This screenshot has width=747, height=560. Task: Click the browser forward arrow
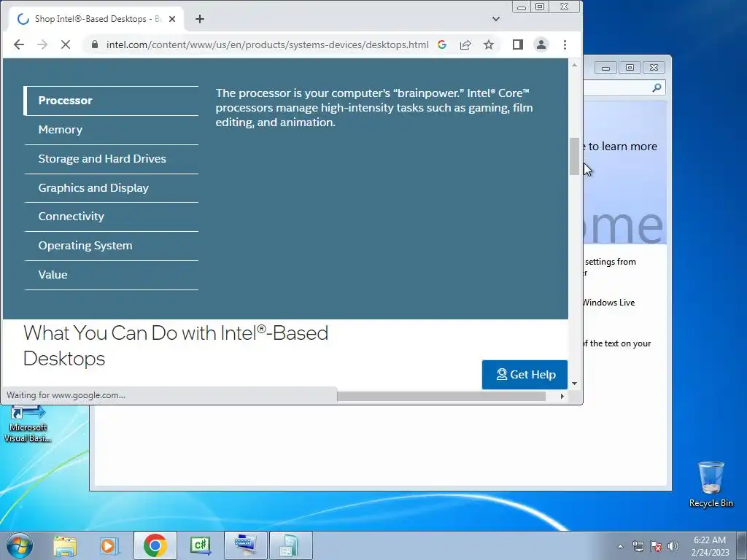click(x=42, y=44)
